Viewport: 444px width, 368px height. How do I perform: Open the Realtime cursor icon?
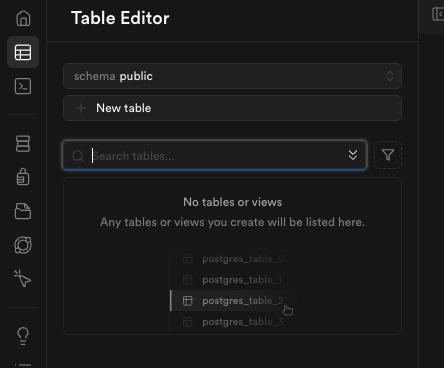(x=23, y=279)
